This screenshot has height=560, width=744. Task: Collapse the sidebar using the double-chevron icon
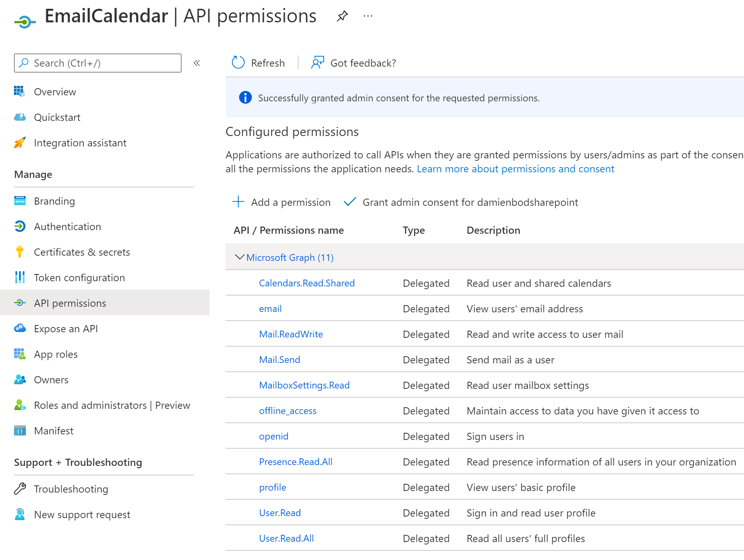197,63
